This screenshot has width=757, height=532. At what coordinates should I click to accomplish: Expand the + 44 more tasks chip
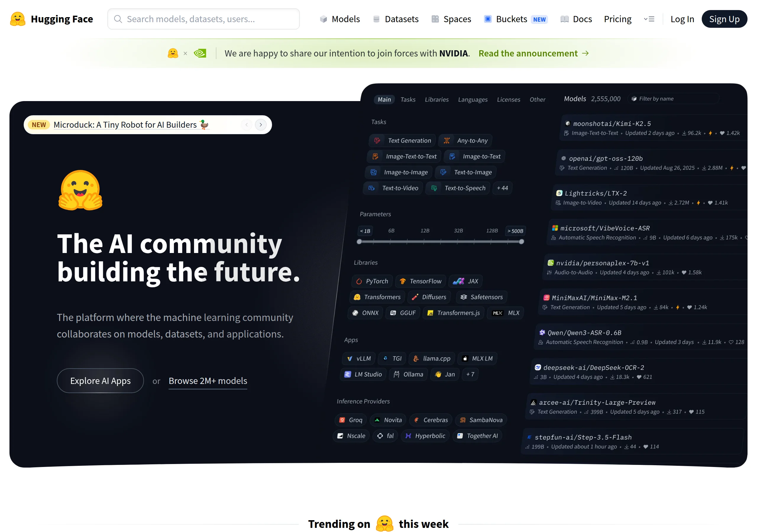coord(502,188)
